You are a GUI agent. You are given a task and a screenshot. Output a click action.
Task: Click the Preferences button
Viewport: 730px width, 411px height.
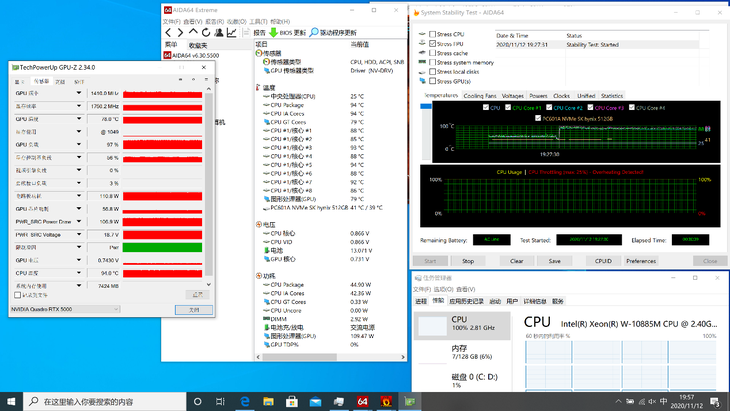641,261
